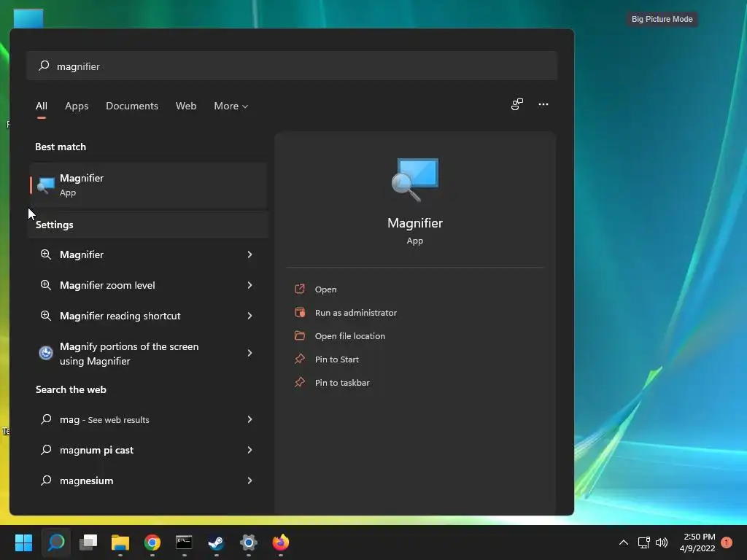This screenshot has height=560, width=747.
Task: Open Settings gear from the taskbar
Action: point(248,542)
